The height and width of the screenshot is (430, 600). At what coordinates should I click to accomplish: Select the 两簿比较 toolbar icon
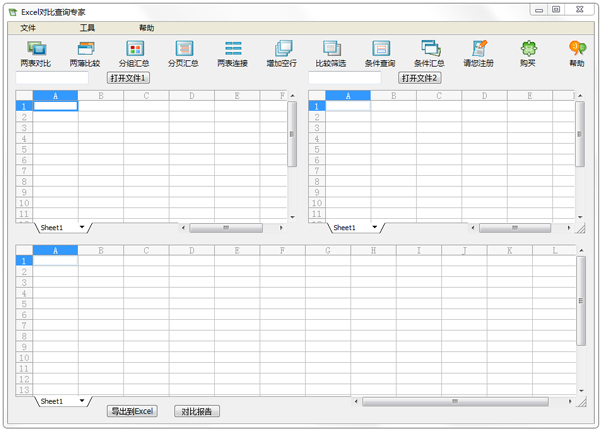pos(85,54)
